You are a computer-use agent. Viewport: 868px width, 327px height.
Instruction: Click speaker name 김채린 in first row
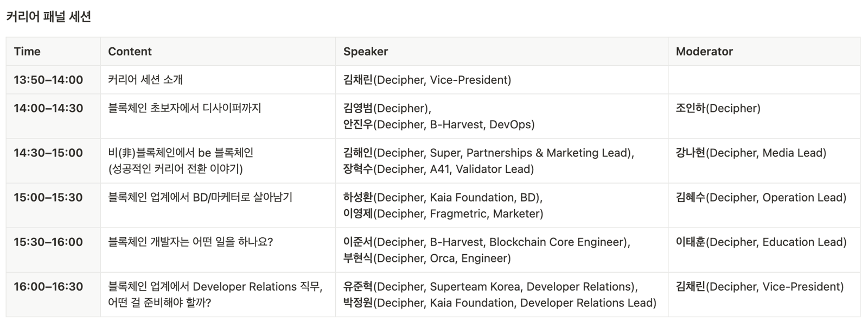[x=358, y=80]
